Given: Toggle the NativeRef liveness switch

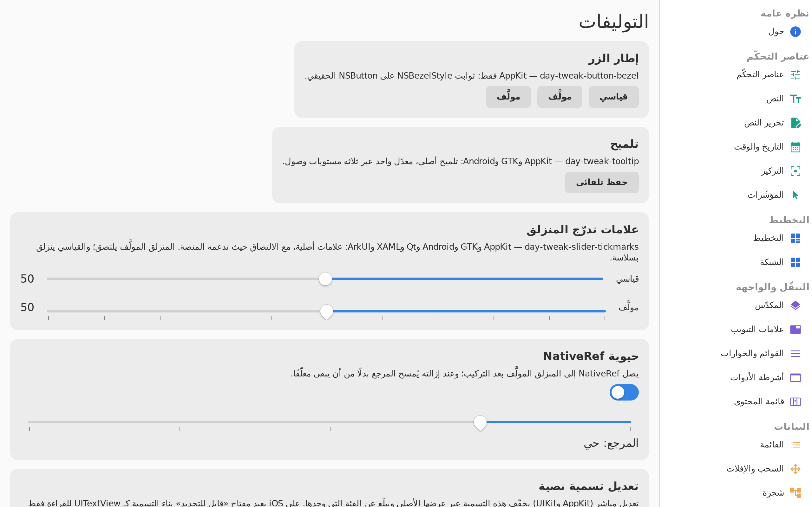Looking at the screenshot, I should pyautogui.click(x=624, y=392).
